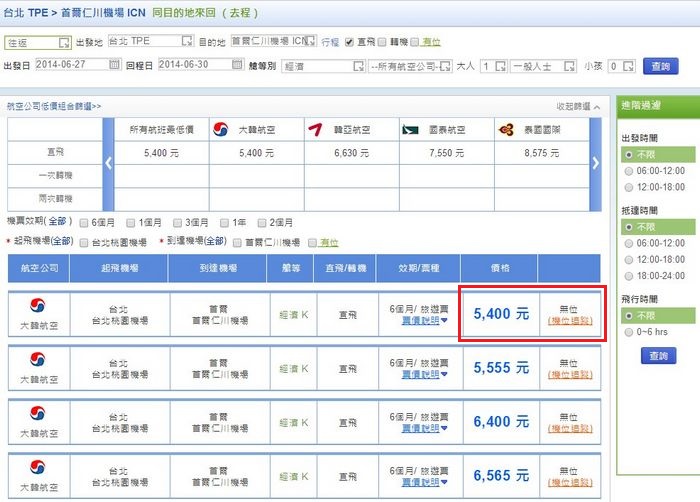This screenshot has height=502, width=700.
Task: Click the 價格 column header
Action: tap(499, 268)
